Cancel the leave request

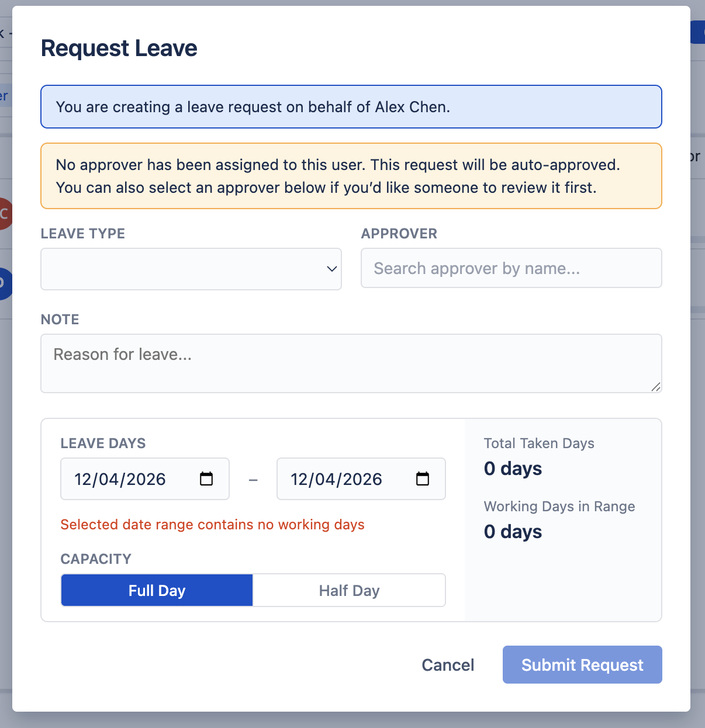click(448, 664)
